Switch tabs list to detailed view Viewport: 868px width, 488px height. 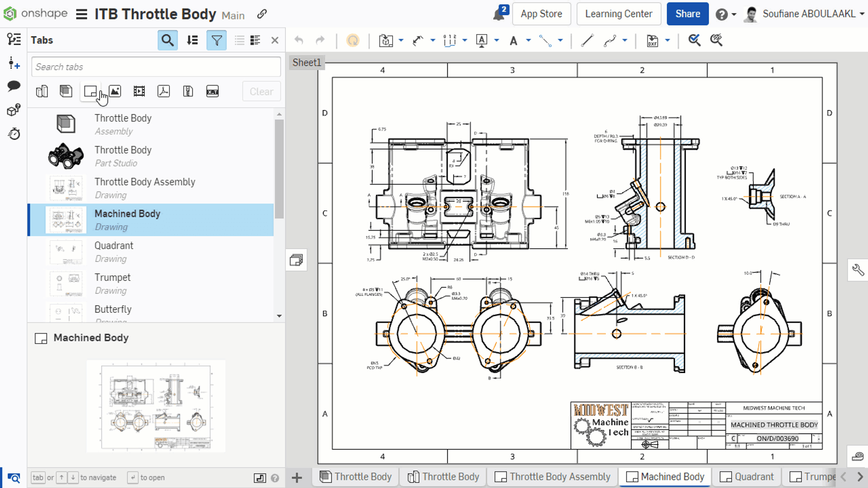(x=255, y=40)
